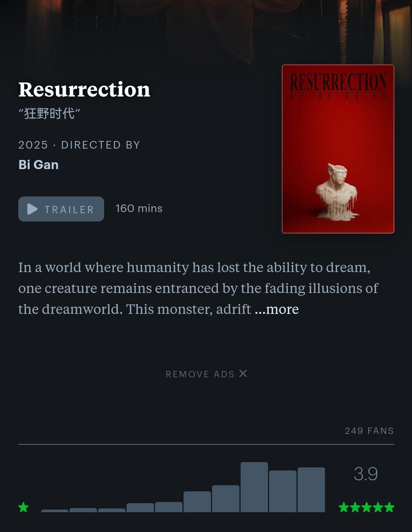
Task: Click the five green stars icon
Action: click(366, 507)
